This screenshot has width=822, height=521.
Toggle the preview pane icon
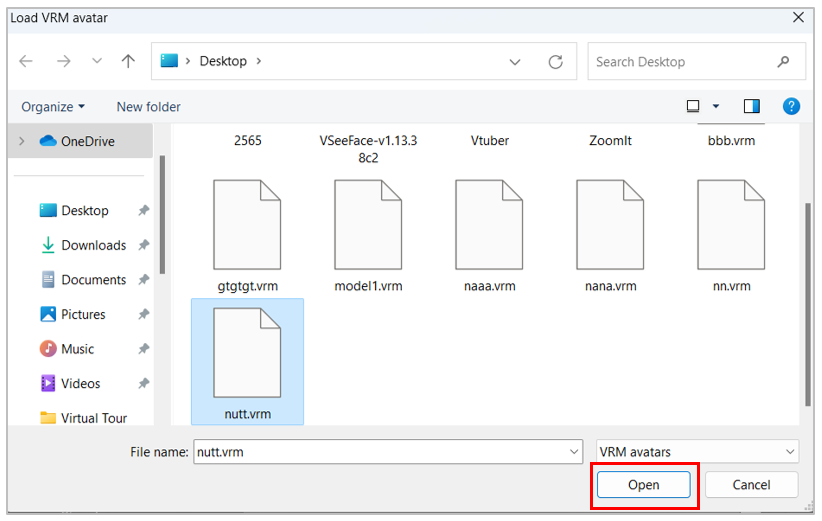tap(752, 106)
